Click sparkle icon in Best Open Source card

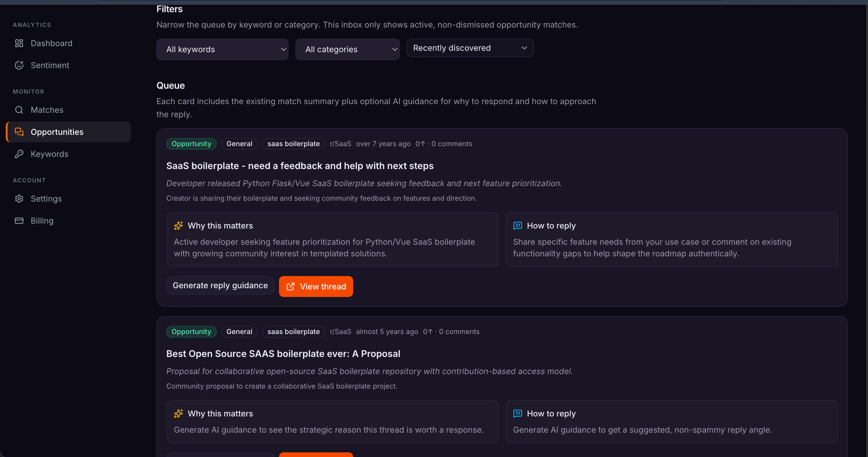pyautogui.click(x=178, y=414)
